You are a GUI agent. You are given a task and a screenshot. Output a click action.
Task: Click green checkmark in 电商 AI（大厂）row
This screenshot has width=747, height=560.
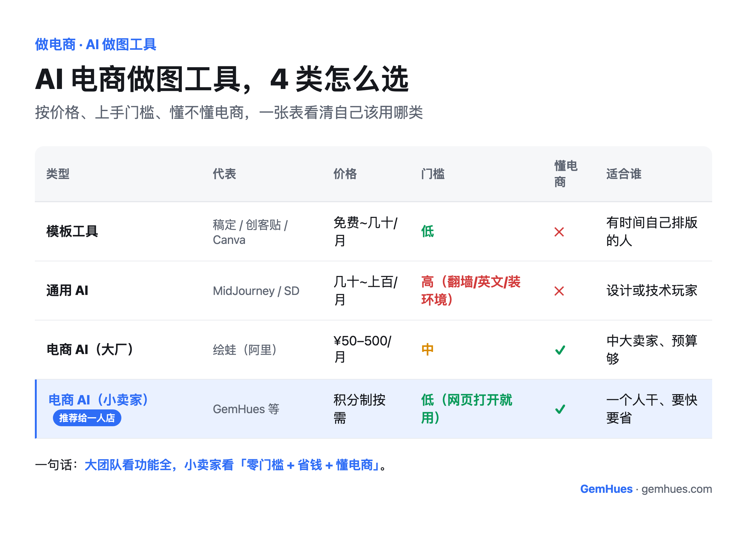coord(560,350)
